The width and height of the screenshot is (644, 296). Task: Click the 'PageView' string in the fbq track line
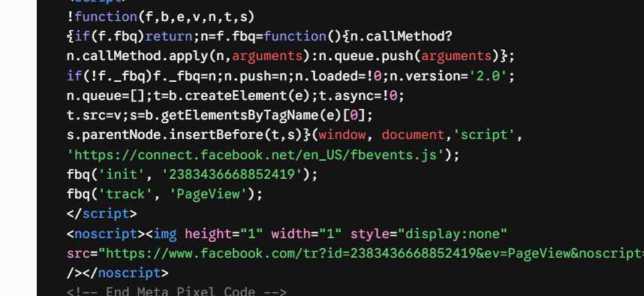208,194
